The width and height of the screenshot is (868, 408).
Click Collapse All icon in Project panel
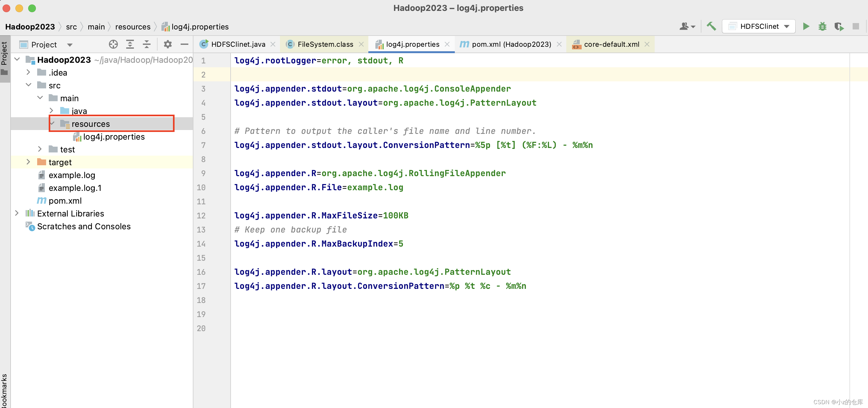147,44
